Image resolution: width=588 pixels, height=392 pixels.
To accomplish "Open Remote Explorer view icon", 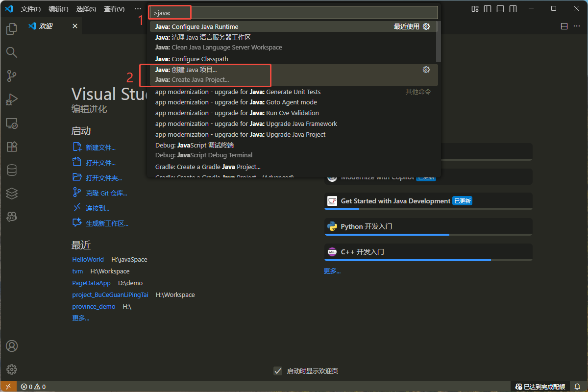I will [11, 123].
